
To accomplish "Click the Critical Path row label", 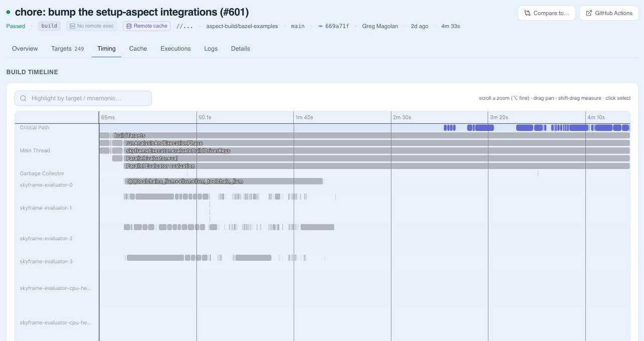I will pyautogui.click(x=35, y=127).
